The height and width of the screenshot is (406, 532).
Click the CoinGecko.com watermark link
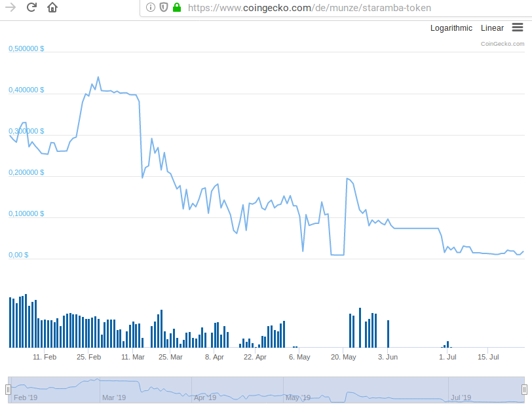(x=502, y=44)
